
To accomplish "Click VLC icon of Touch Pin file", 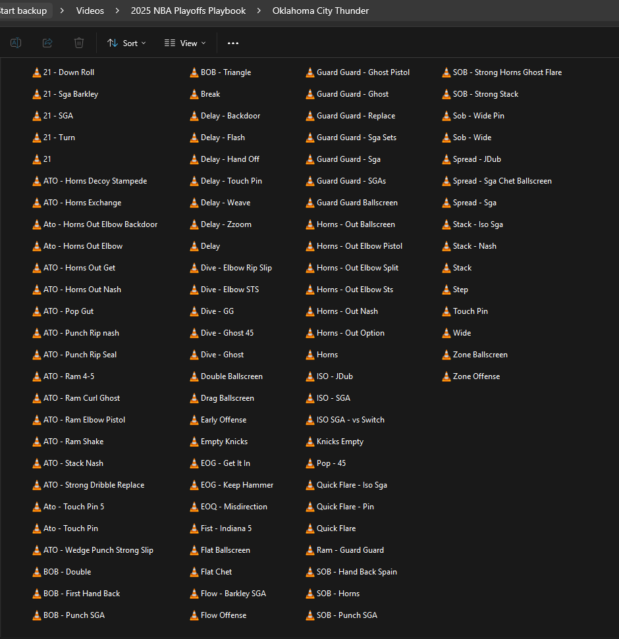I will 446,311.
